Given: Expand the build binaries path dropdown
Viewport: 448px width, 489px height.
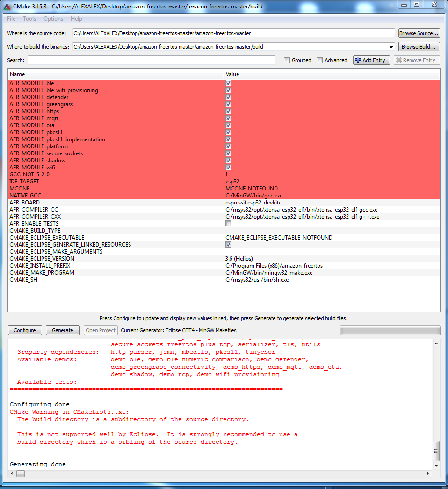Looking at the screenshot, I should pyautogui.click(x=391, y=47).
